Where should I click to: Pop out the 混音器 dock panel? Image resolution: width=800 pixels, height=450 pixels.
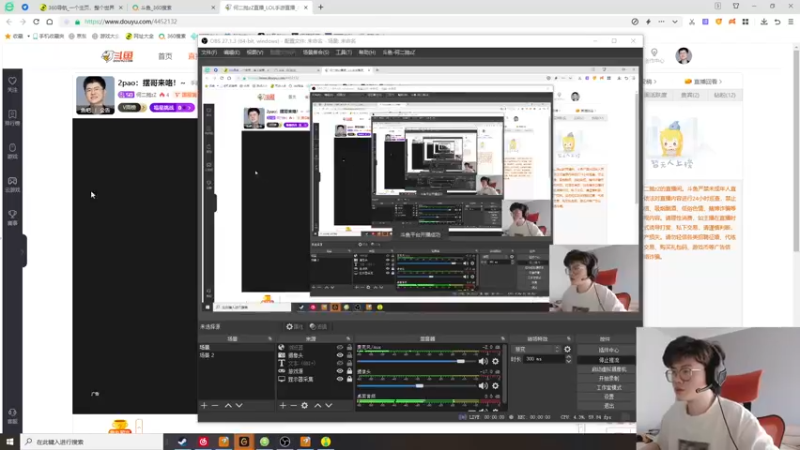point(503,339)
